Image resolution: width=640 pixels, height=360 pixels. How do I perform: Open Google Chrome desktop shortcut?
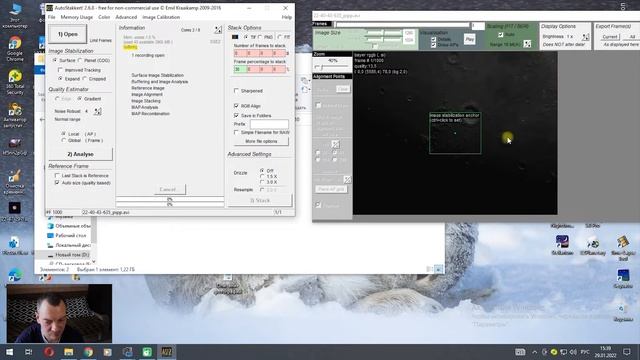pos(15,48)
